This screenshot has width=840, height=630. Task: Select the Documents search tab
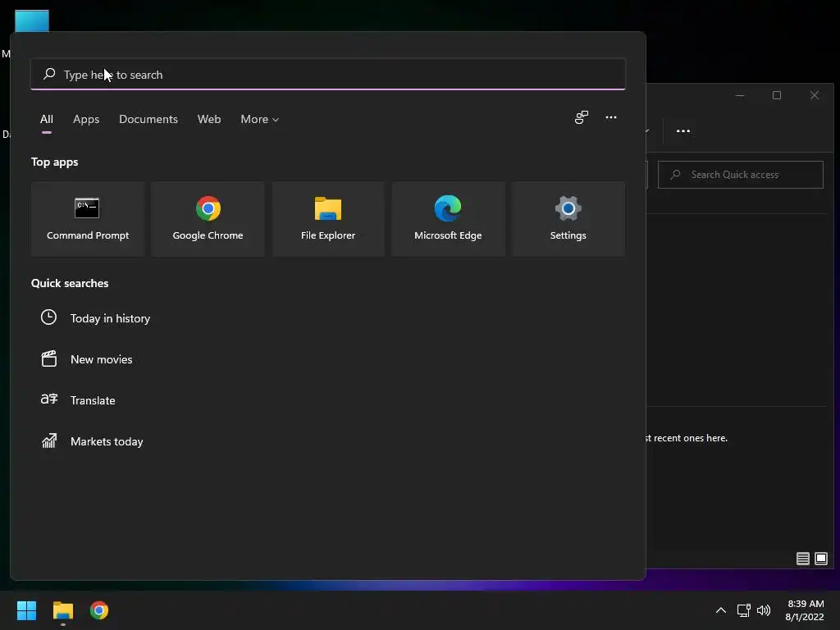tap(148, 119)
